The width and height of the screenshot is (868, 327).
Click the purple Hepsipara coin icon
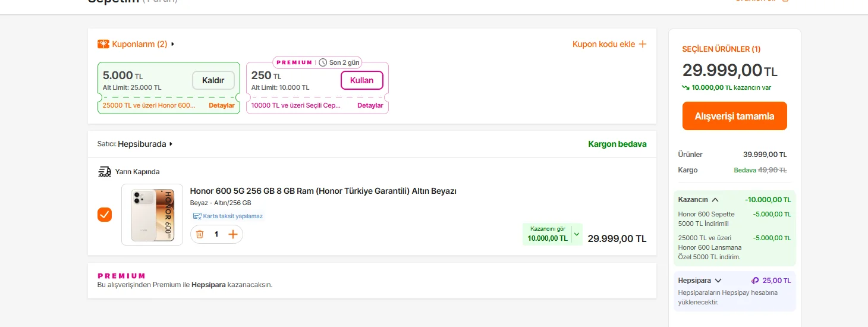click(755, 281)
